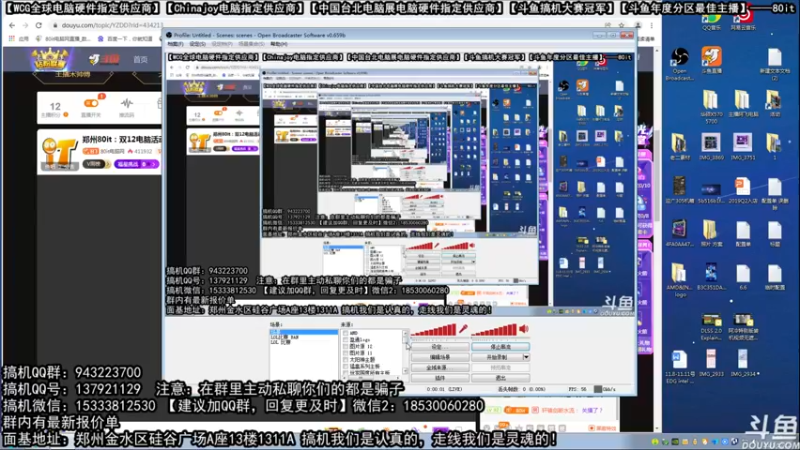
Task: Select the LOL比赛_BAR scene in OBS
Action: click(x=285, y=337)
